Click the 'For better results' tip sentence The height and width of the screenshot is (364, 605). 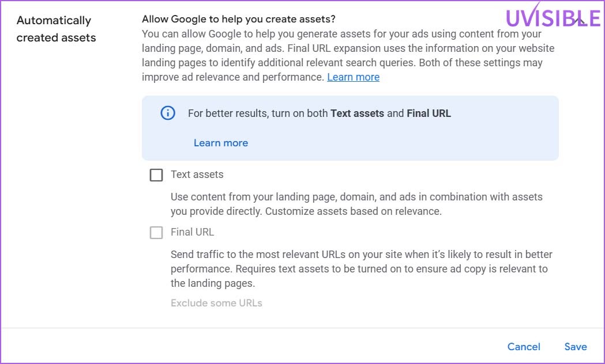(320, 113)
